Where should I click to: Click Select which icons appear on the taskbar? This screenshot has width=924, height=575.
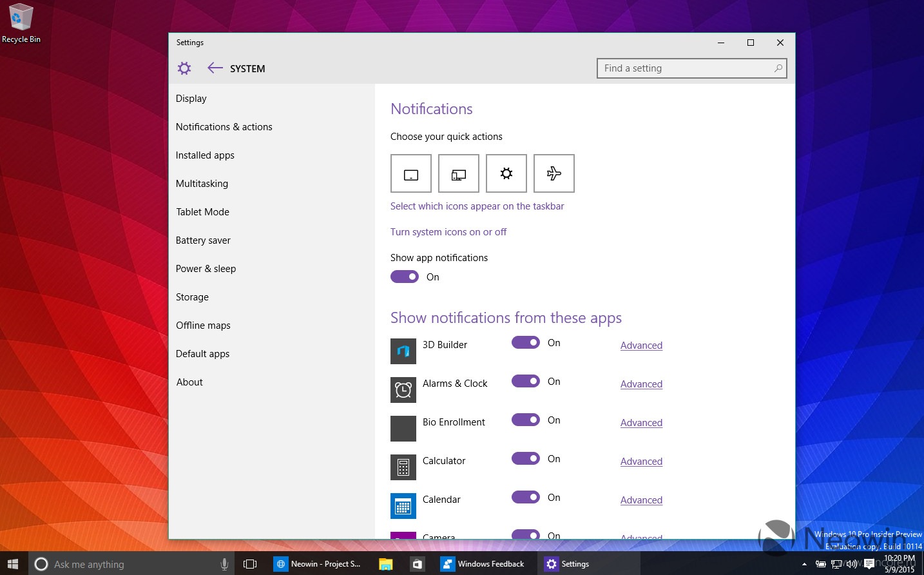coord(477,206)
